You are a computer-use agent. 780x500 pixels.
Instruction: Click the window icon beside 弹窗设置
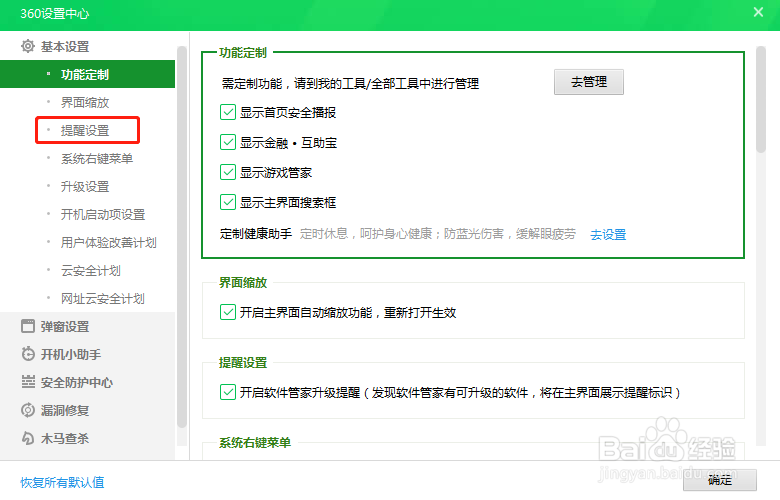(x=28, y=326)
